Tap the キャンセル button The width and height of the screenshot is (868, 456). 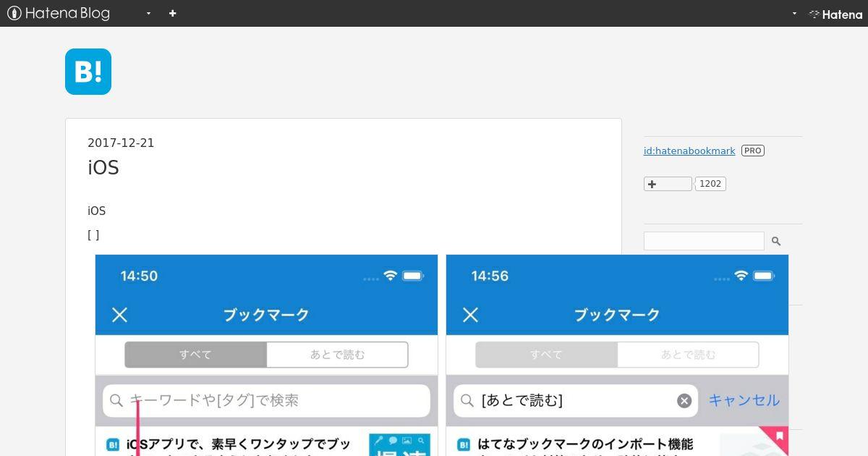744,400
